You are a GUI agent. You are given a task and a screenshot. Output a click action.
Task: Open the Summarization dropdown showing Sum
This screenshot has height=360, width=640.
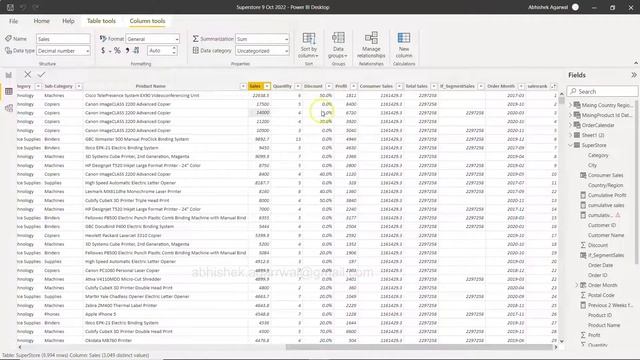[x=262, y=39]
